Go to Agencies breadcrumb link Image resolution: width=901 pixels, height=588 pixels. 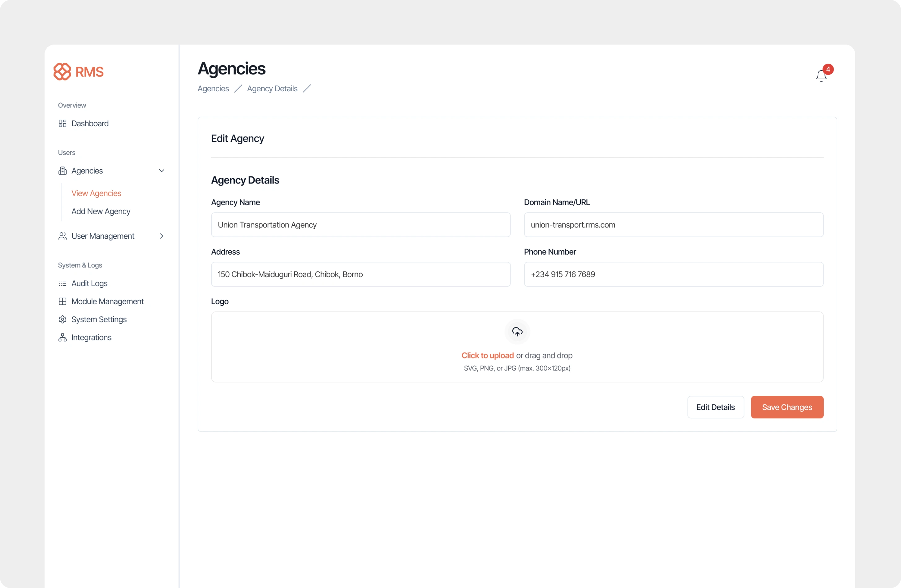pos(213,89)
